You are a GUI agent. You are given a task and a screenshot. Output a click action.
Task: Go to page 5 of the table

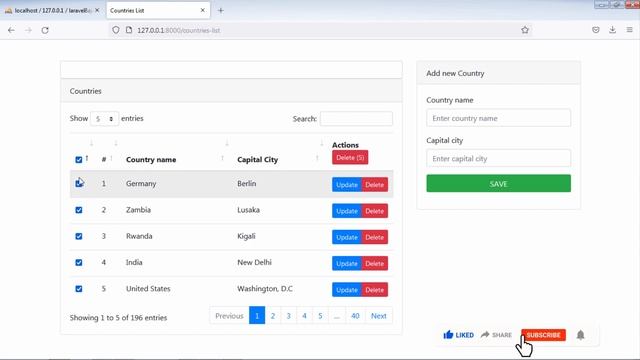(320, 316)
